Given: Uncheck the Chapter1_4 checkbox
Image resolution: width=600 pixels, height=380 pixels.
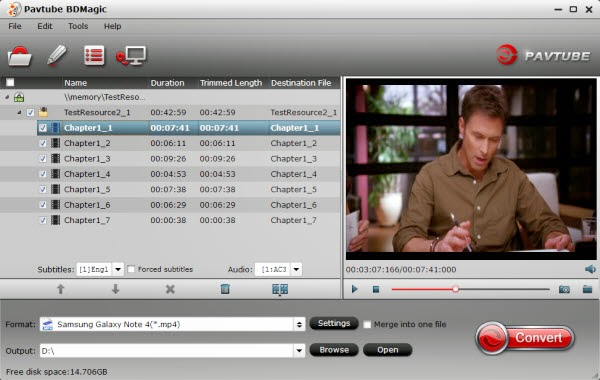Looking at the screenshot, I should 43,174.
